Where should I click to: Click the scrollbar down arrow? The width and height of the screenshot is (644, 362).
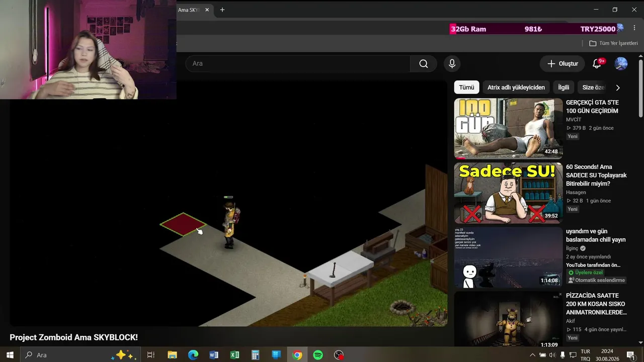(640, 343)
